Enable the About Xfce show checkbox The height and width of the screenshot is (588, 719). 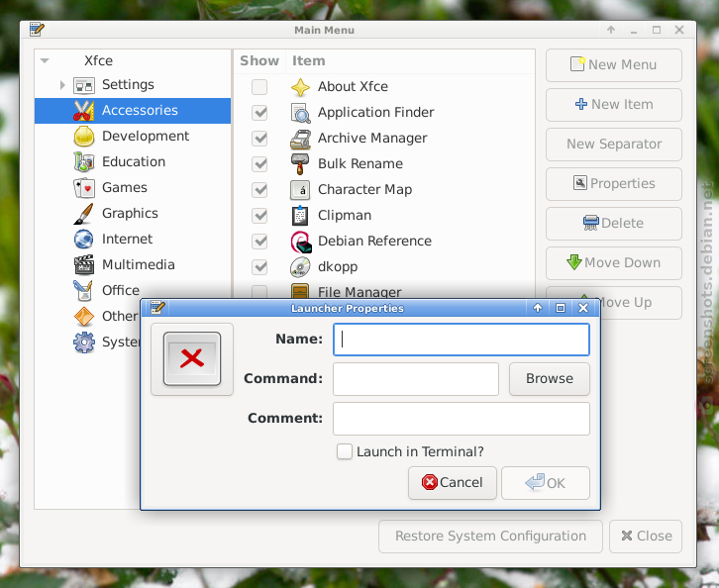pyautogui.click(x=259, y=87)
